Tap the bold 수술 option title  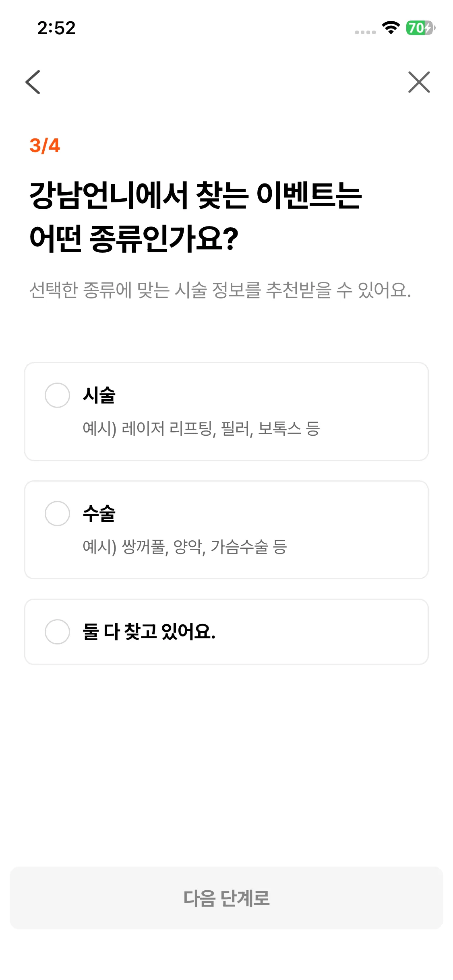click(x=99, y=513)
